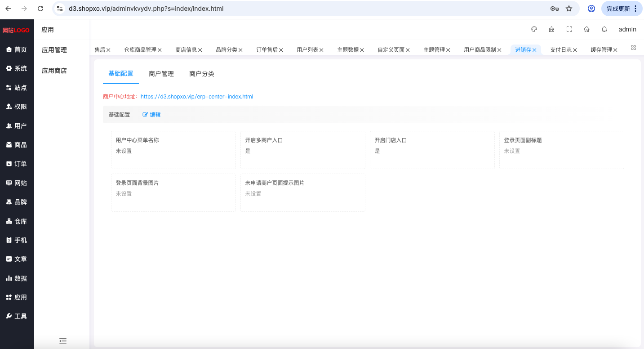The width and height of the screenshot is (644, 349).
Task: Close the 品牌分类 tab
Action: tap(240, 50)
